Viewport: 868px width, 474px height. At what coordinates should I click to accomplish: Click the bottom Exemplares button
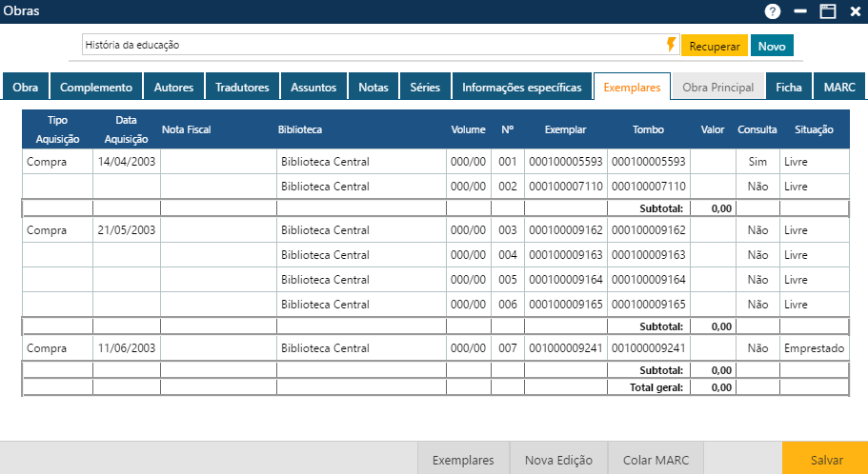click(463, 460)
